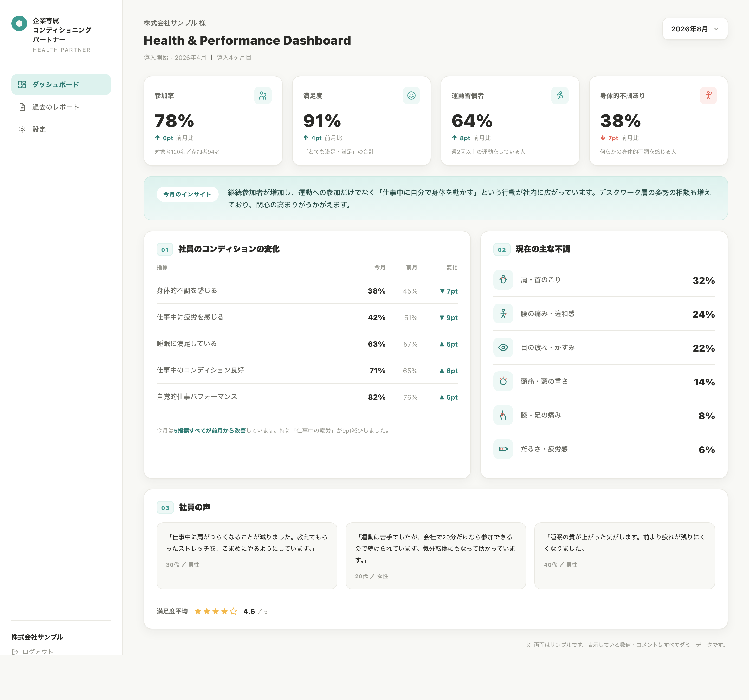
Task: Click the document icon beside 過去のレポート
Action: 22,107
